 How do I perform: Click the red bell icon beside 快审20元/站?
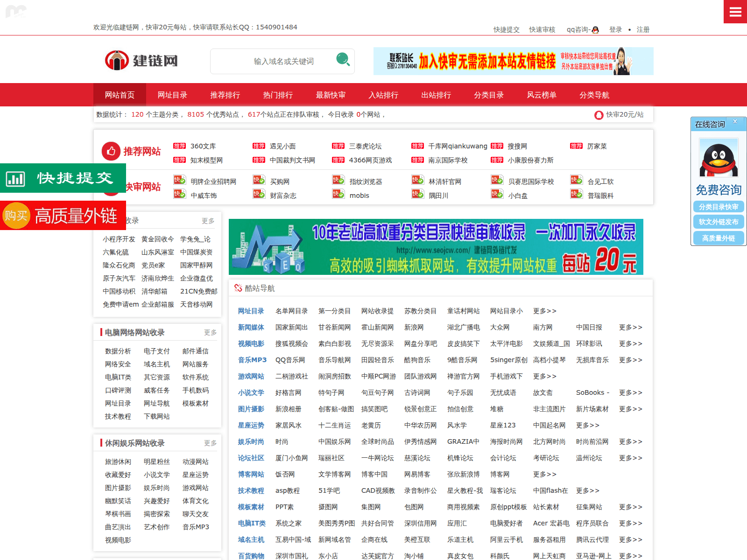pos(599,115)
